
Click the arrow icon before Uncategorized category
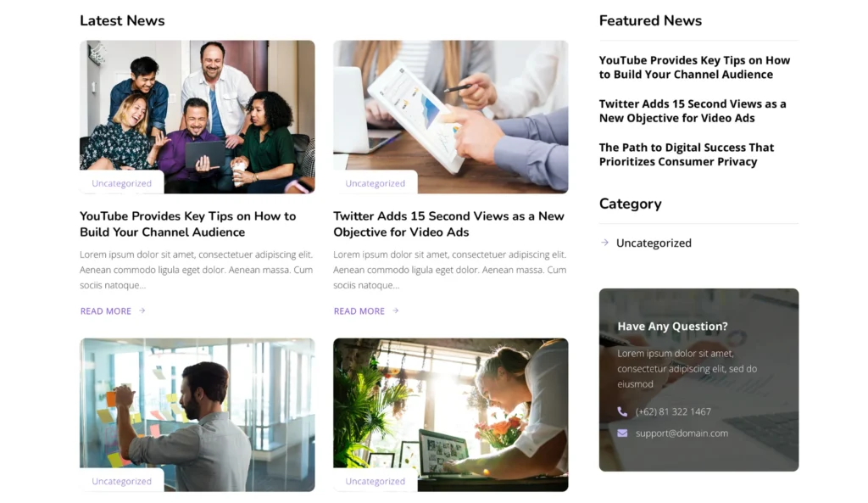[604, 243]
